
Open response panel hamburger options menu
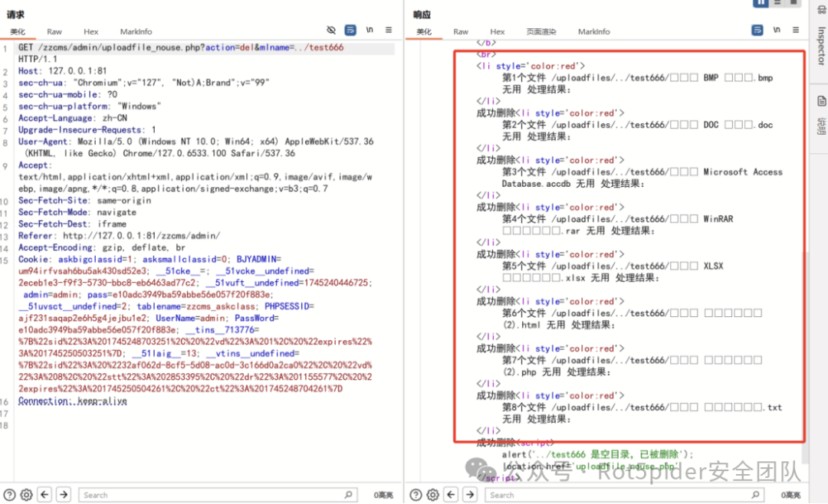796,30
